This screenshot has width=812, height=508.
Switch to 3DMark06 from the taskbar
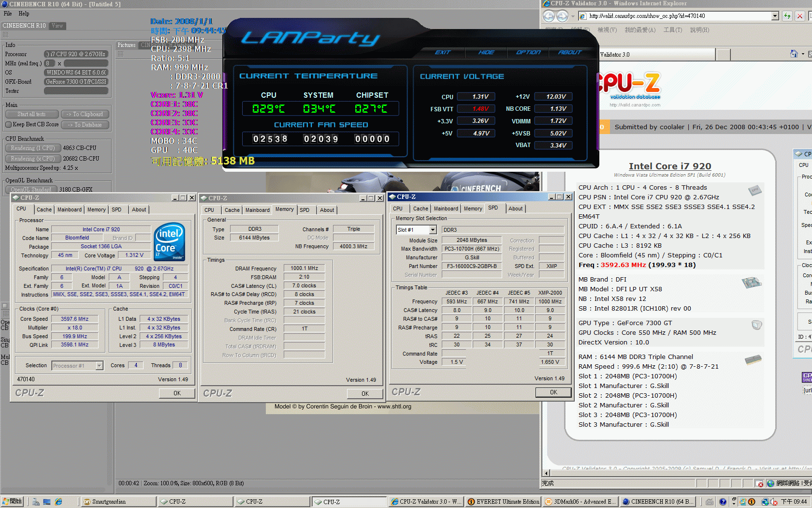pos(580,502)
